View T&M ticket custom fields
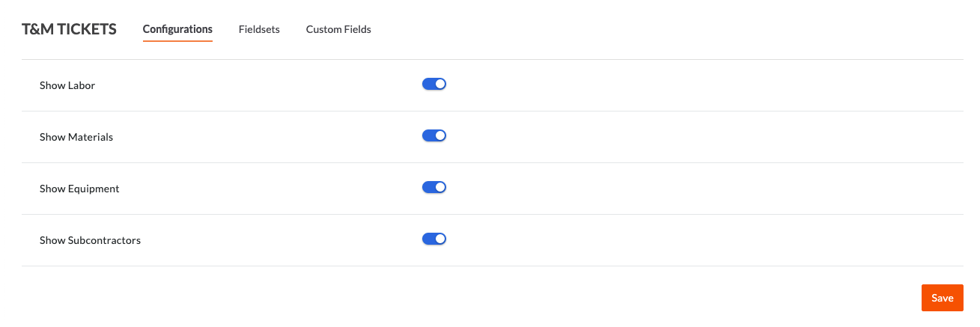Screen dimensions: 980x327 click(x=338, y=30)
